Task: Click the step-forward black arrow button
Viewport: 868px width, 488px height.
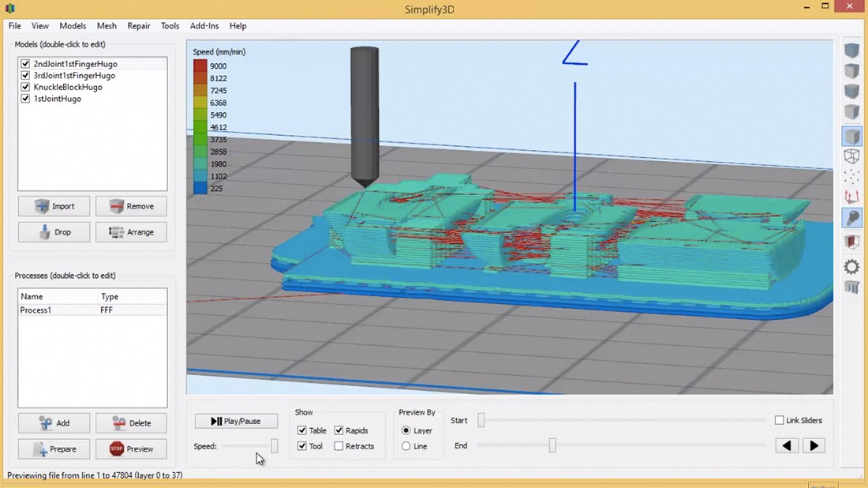Action: coord(814,445)
